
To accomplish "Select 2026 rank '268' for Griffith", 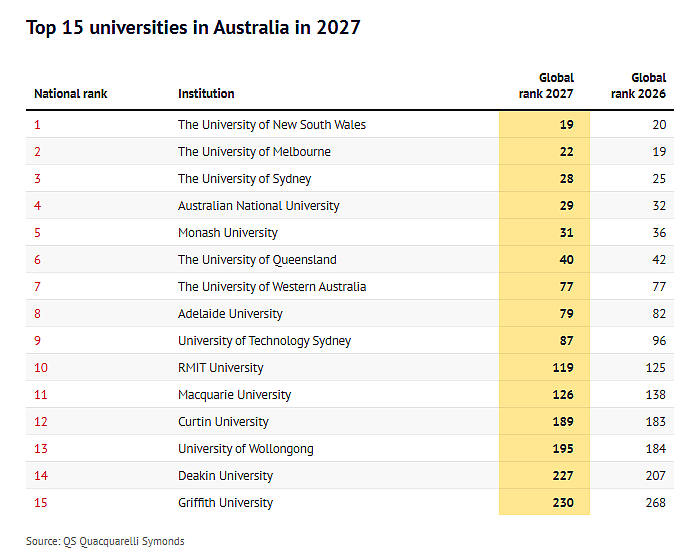I will coord(656,503).
